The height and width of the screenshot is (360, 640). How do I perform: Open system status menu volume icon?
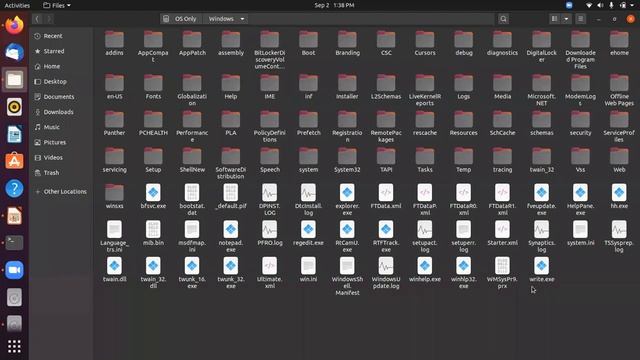(x=600, y=5)
